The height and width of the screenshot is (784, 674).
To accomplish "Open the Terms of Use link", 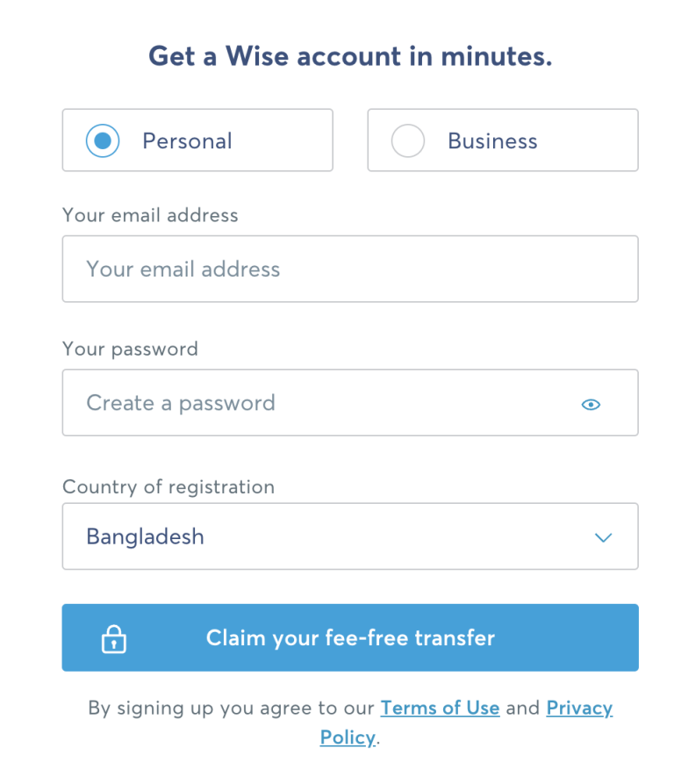I will [440, 708].
